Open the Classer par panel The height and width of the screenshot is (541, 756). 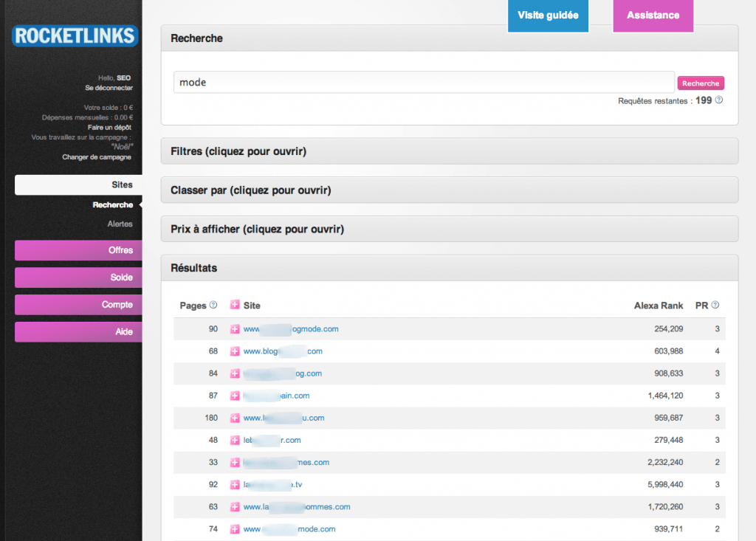click(x=449, y=190)
